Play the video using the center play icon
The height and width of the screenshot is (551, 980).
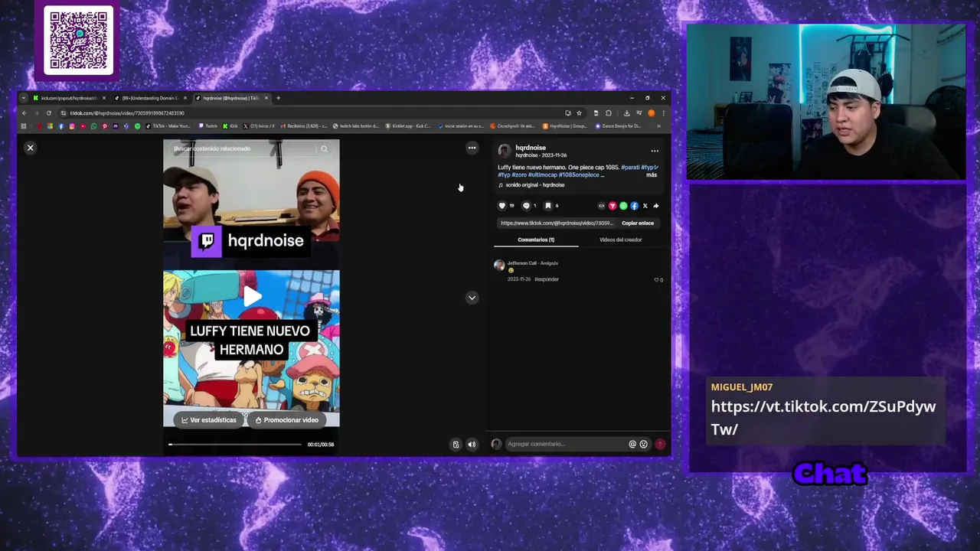[252, 297]
